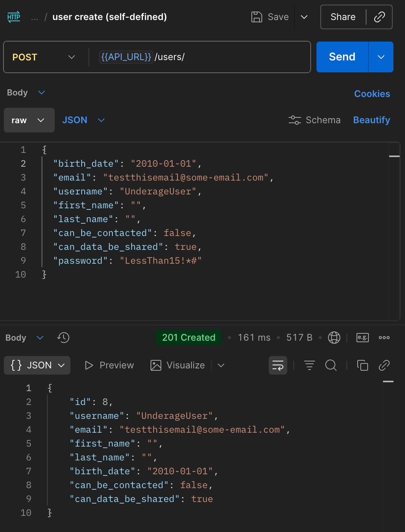The width and height of the screenshot is (405, 532).
Task: Search the response with magnifier icon
Action: [331, 365]
